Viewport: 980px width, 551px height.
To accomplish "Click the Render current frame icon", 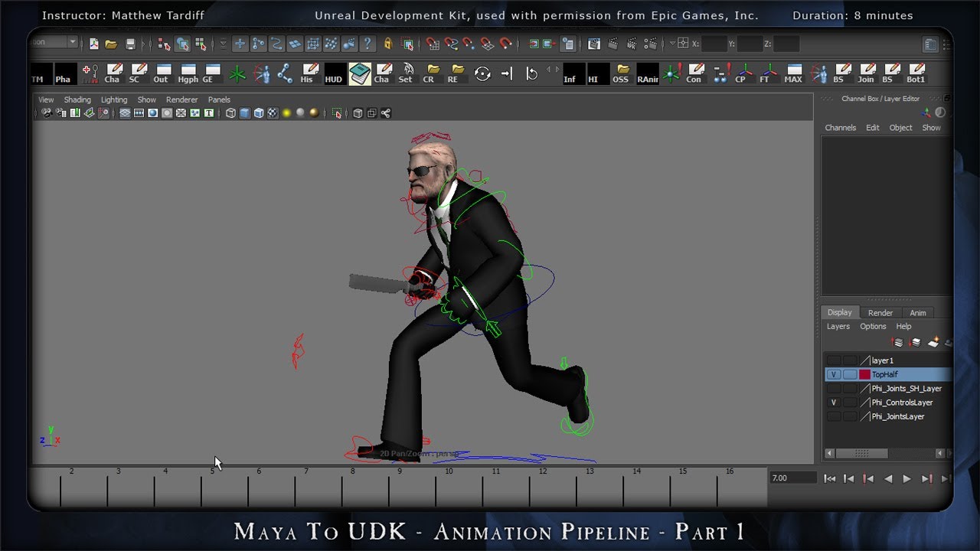I will 612,44.
